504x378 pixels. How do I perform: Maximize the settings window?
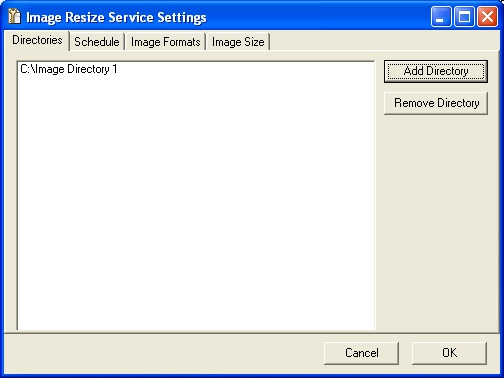click(x=464, y=16)
